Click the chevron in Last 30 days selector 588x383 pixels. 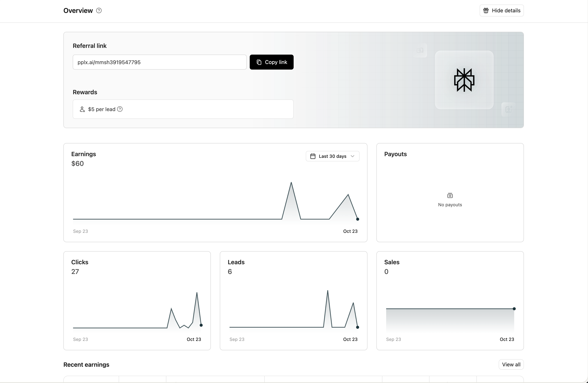(x=353, y=156)
